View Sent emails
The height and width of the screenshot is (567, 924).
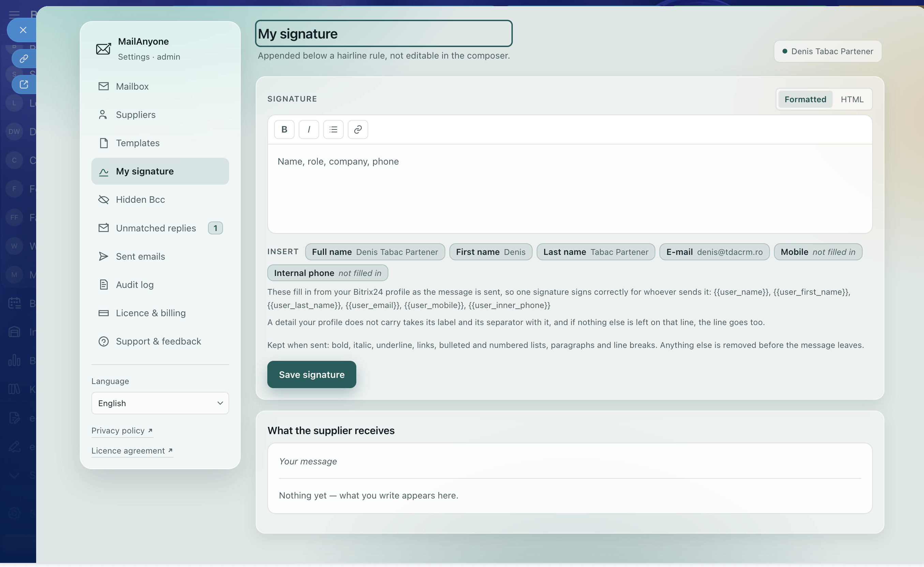pos(160,256)
